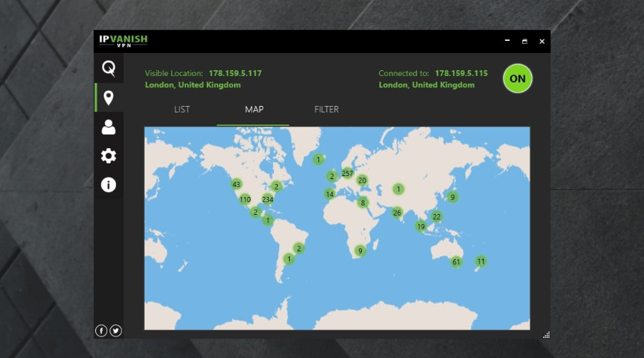
Task: Select the 257 server cluster in Europe
Action: point(348,173)
